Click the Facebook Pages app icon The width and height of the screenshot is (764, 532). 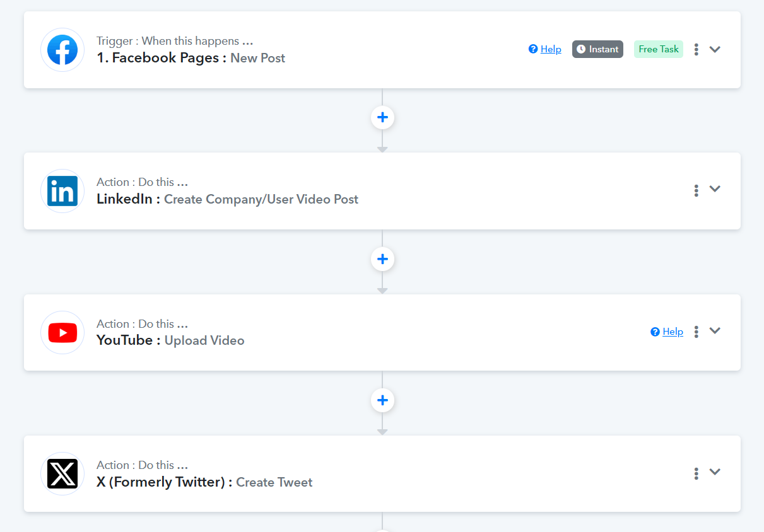pos(62,50)
